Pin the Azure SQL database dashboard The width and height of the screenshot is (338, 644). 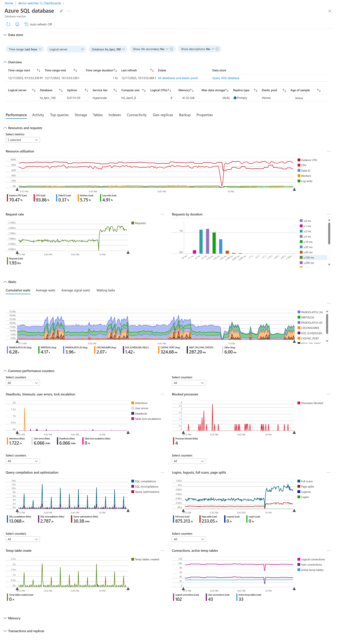point(61,11)
